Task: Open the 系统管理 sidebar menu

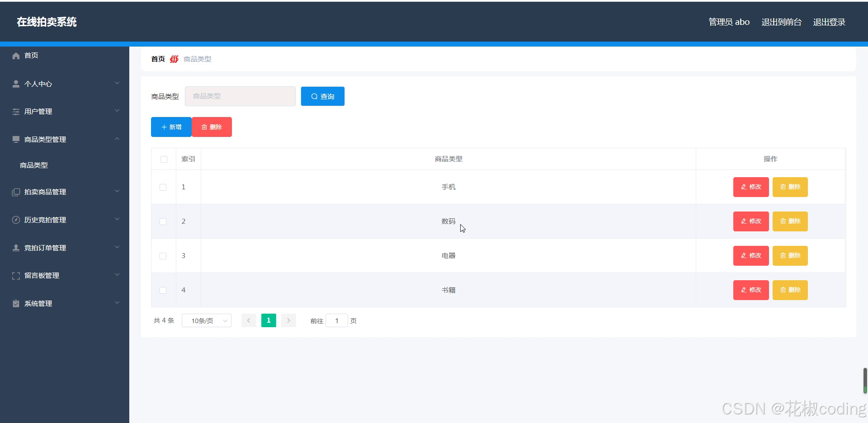Action: point(65,304)
